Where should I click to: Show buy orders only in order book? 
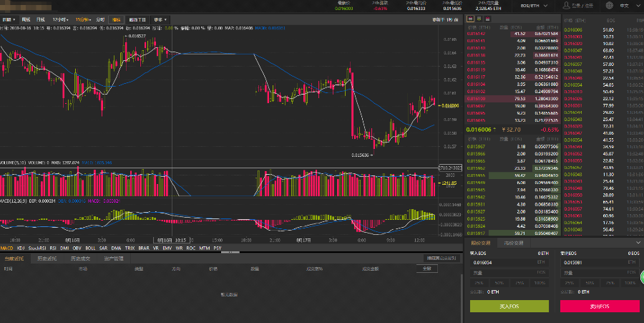479,19
